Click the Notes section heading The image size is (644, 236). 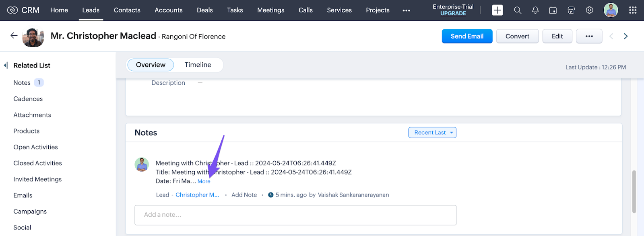tap(146, 133)
